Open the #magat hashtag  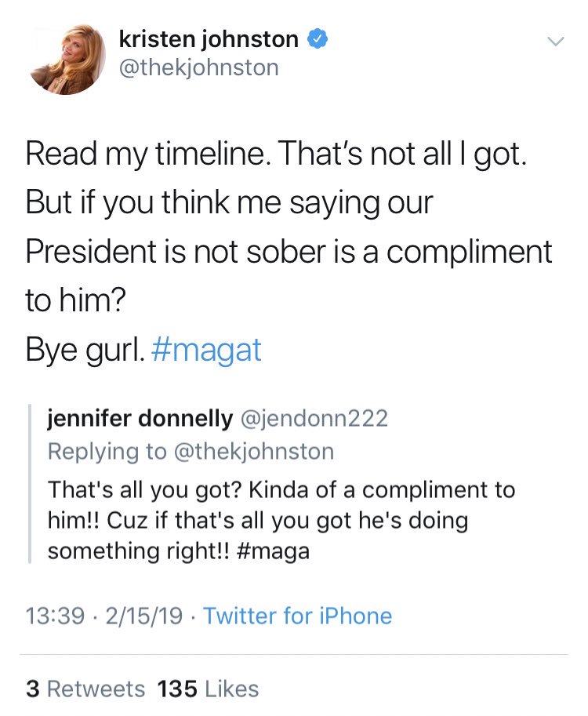(x=206, y=351)
